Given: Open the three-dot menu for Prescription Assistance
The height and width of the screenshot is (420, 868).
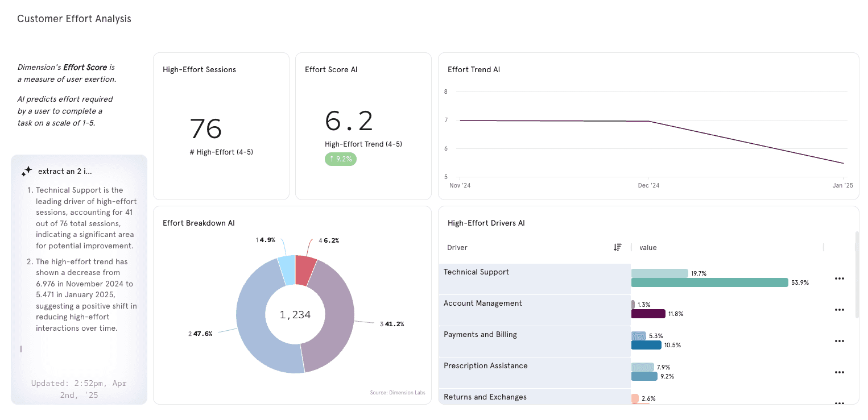Looking at the screenshot, I should click(839, 372).
